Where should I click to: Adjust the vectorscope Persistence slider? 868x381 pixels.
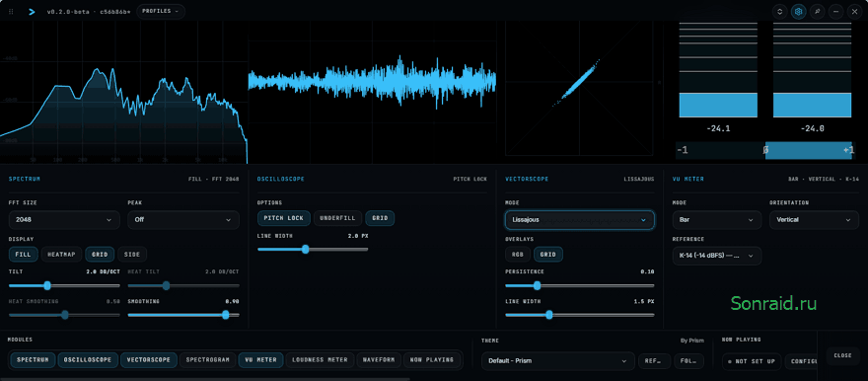click(580, 286)
